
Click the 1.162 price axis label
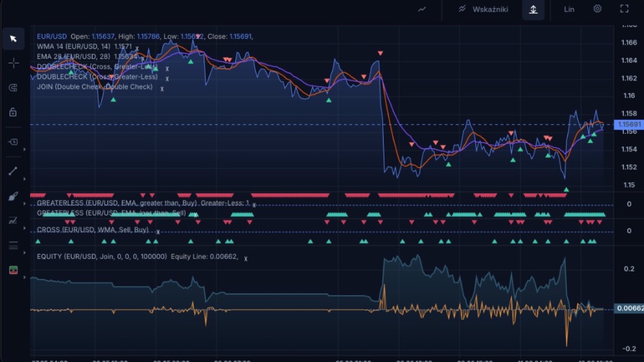[629, 78]
